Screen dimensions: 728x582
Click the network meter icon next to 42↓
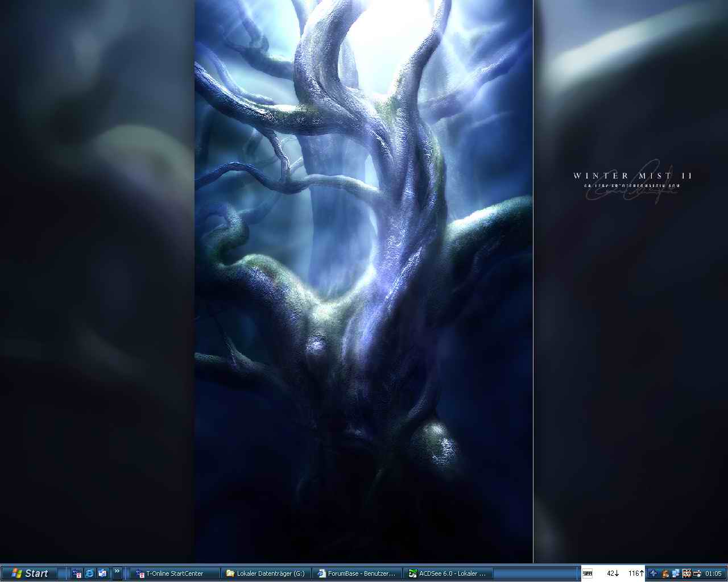(x=588, y=573)
